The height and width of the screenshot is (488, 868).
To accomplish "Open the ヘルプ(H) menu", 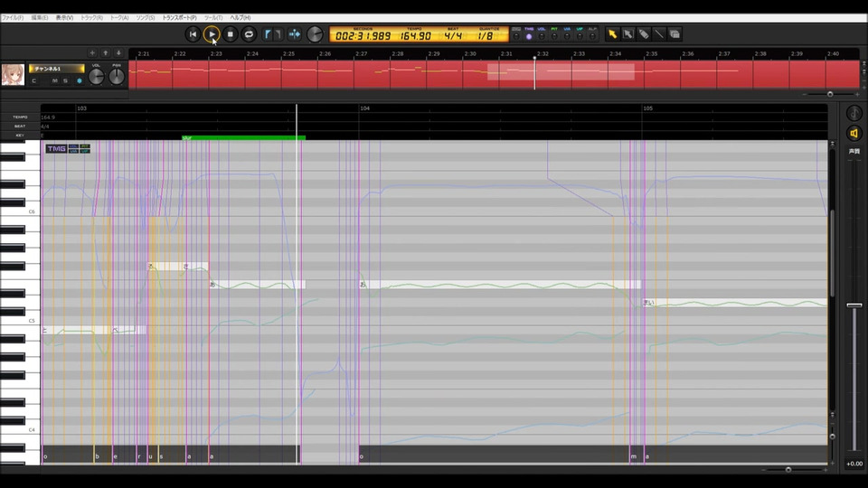I will (x=241, y=18).
